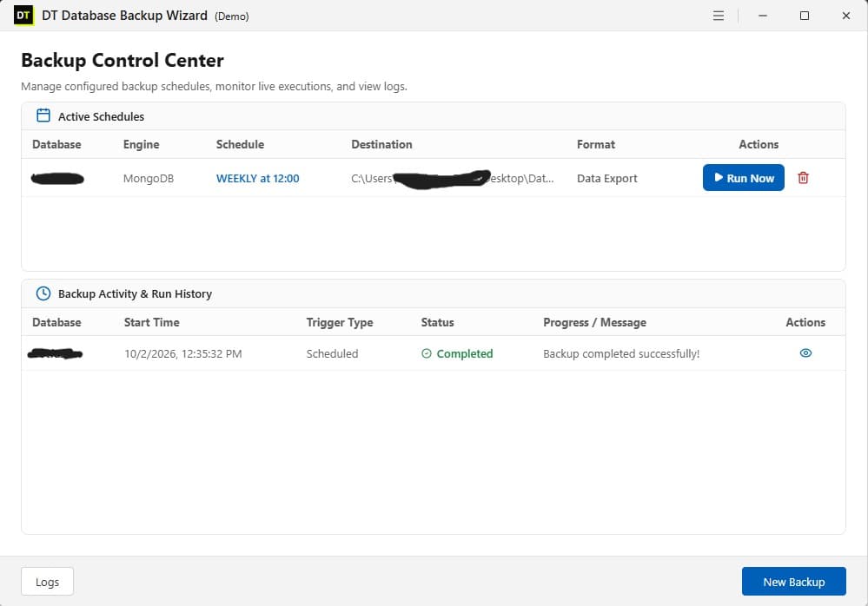Click the green Completed status check icon
868x606 pixels.
[x=427, y=353]
